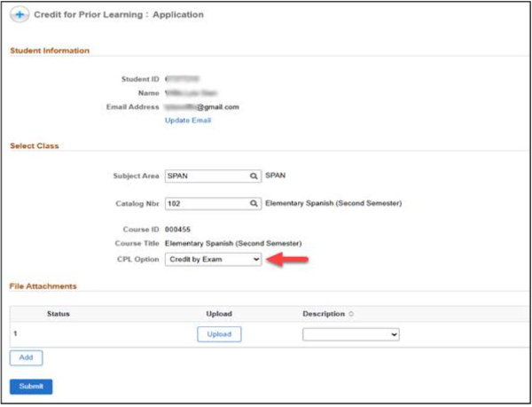532x407 pixels.
Task: Click the Status column header
Action: pyautogui.click(x=58, y=313)
